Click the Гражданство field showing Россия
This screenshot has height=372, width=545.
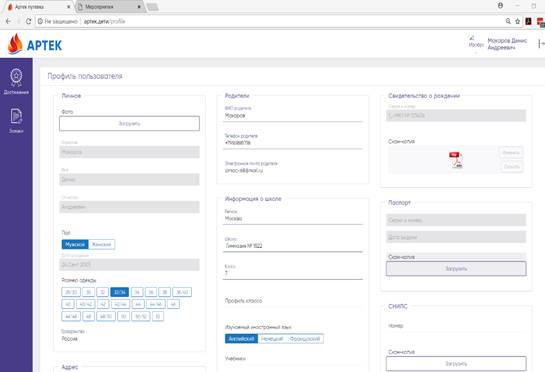click(x=129, y=339)
